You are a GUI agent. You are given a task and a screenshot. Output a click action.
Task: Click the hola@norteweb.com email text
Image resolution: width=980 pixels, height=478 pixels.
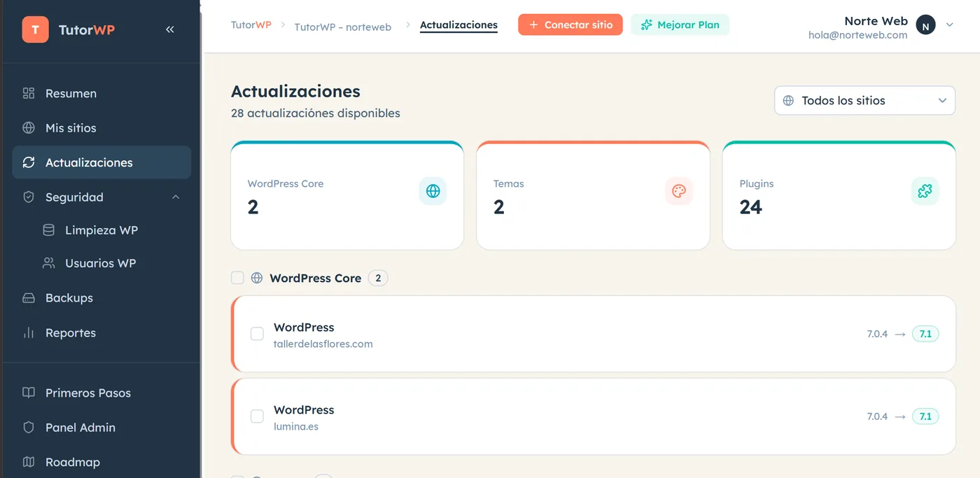coord(857,35)
